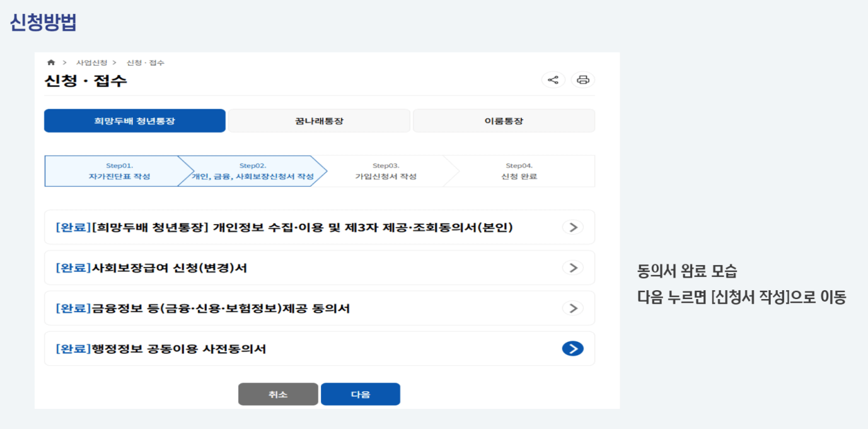
Task: Open the share options icon
Action: click(x=553, y=79)
